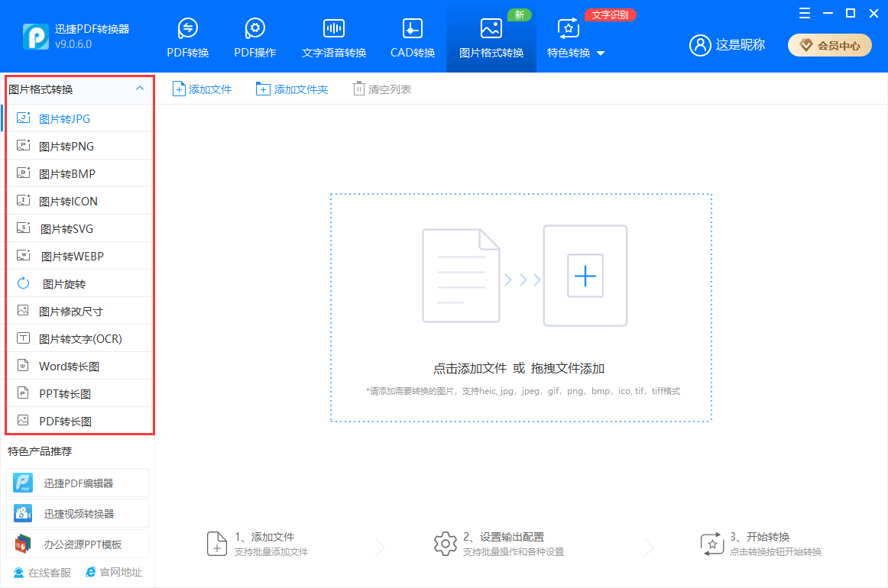Screen dimensions: 888x588
Task: Click the user avatar icon beside 这是昵称
Action: 700,45
